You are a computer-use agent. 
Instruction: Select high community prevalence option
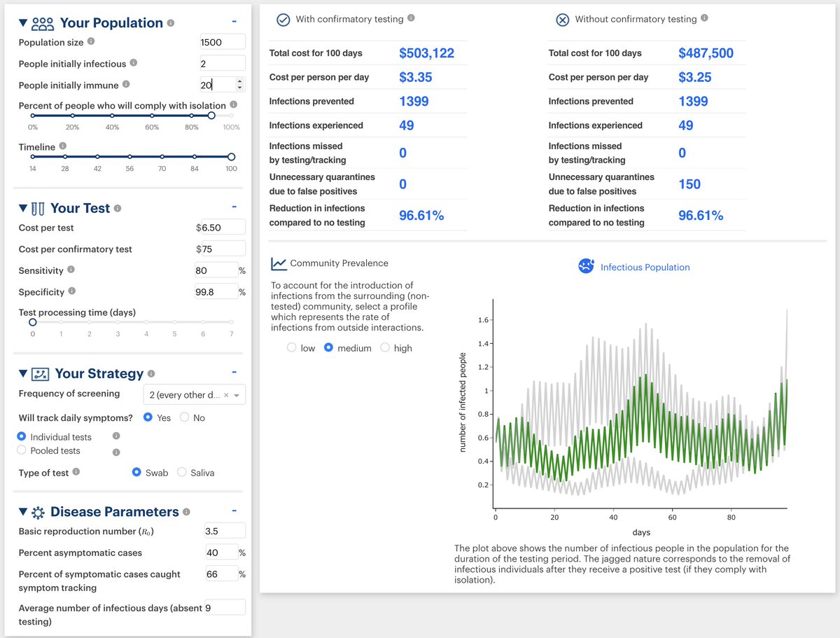click(x=385, y=348)
